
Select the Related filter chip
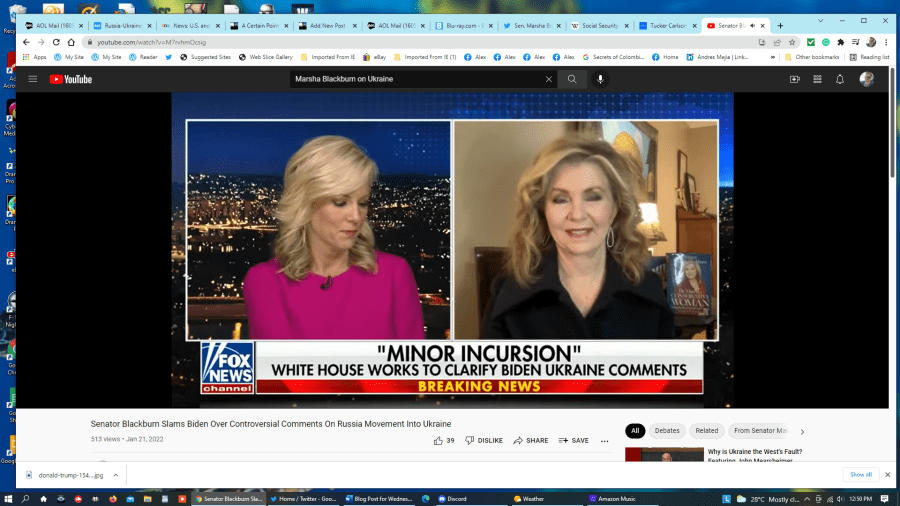707,431
